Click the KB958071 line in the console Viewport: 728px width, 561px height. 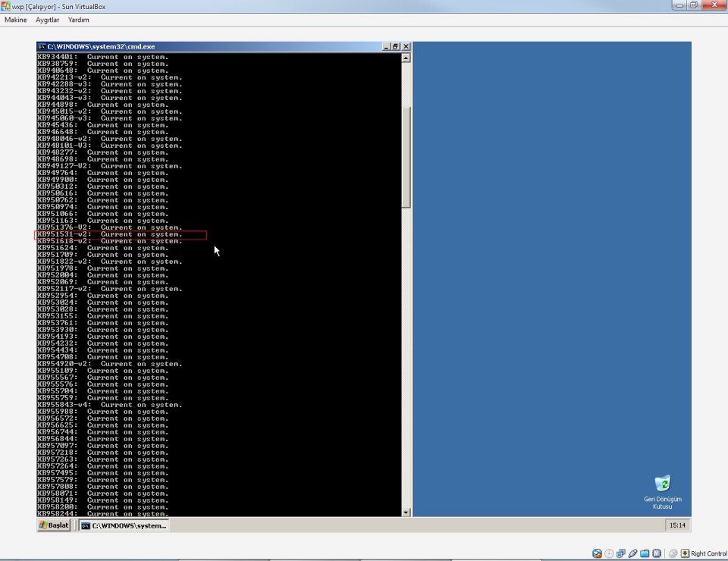pos(103,494)
